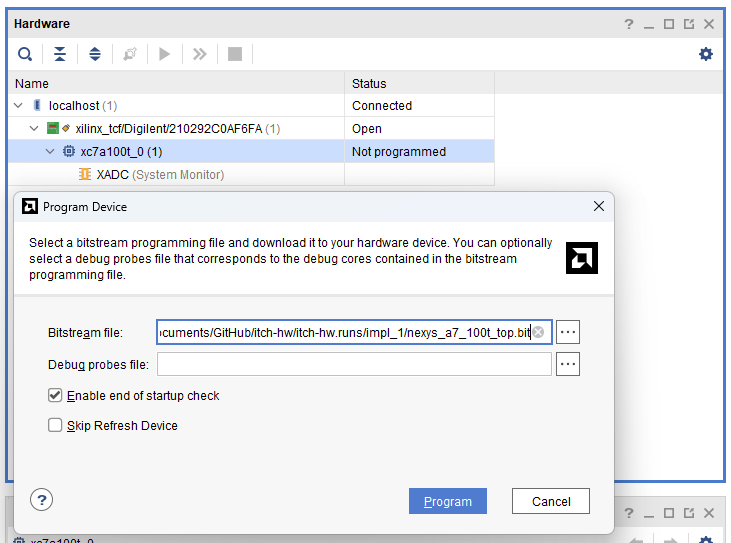Image resolution: width=731 pixels, height=543 pixels.
Task: Open help for the Hardware panel
Action: click(x=629, y=24)
